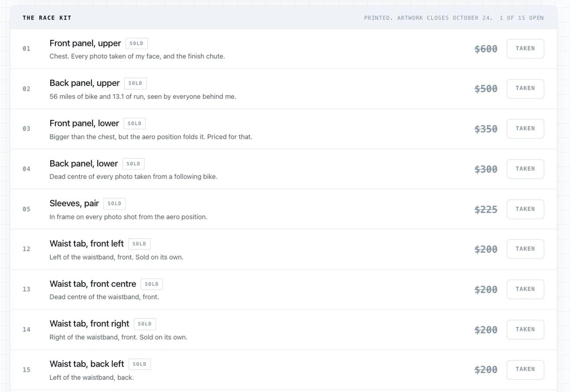This screenshot has width=570, height=392.
Task: Click the row number 04
Action: tap(26, 169)
